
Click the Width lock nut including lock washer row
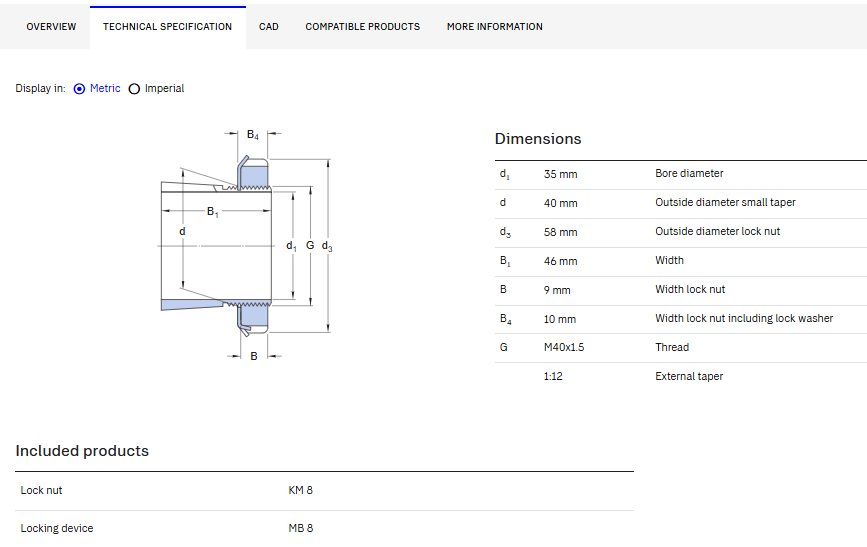point(681,319)
